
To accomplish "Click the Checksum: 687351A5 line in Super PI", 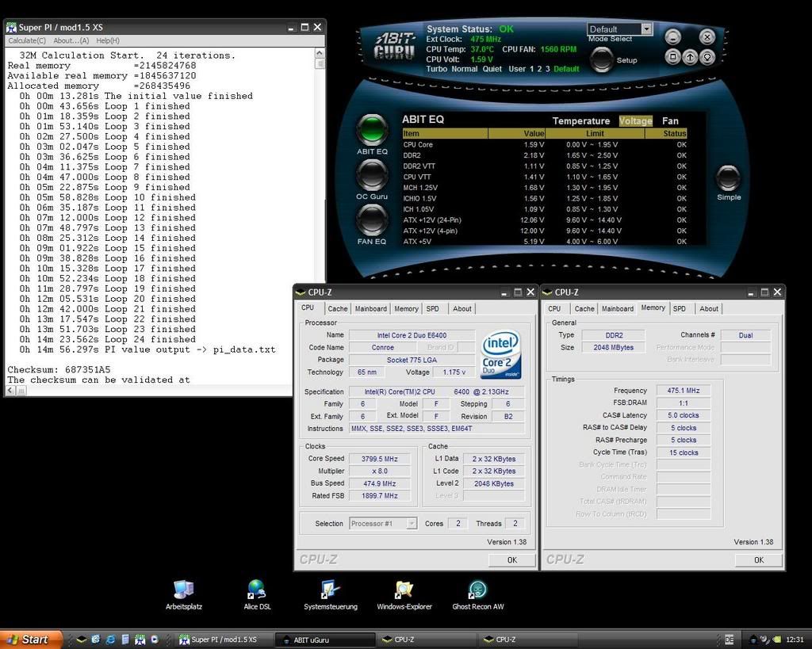I will (x=59, y=369).
